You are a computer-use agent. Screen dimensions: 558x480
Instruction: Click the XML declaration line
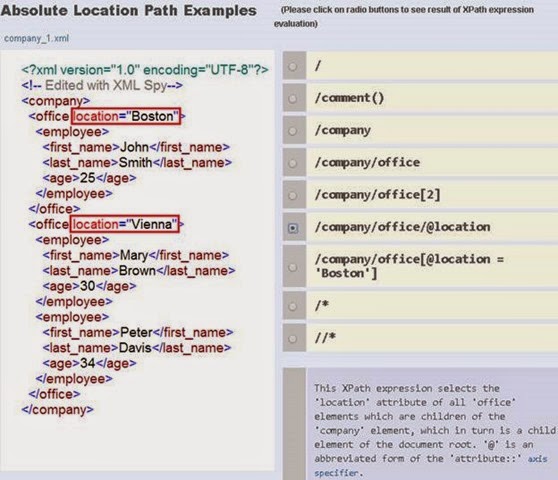click(145, 70)
